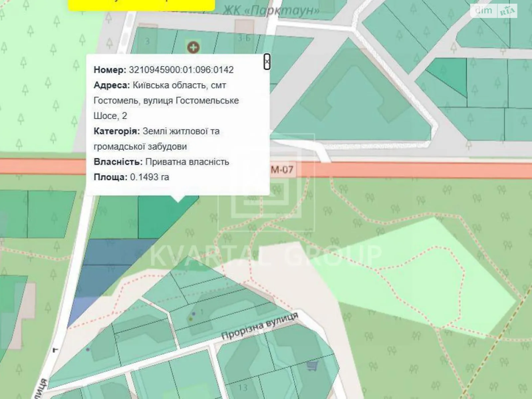The height and width of the screenshot is (399, 532).
Task: Click building number 3 near the top
Action: [x=147, y=42]
